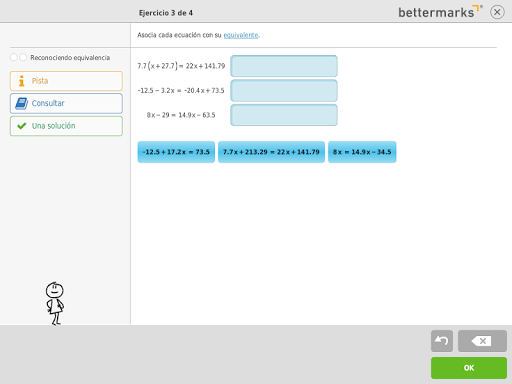Pick the tile 8x = 14.9x−34.5

(x=362, y=152)
